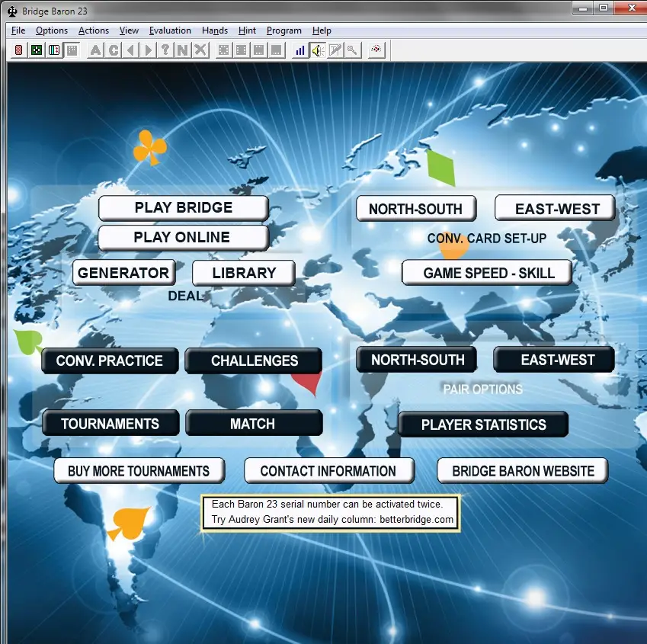Open the Actions menu
The width and height of the screenshot is (647, 644).
coord(94,30)
